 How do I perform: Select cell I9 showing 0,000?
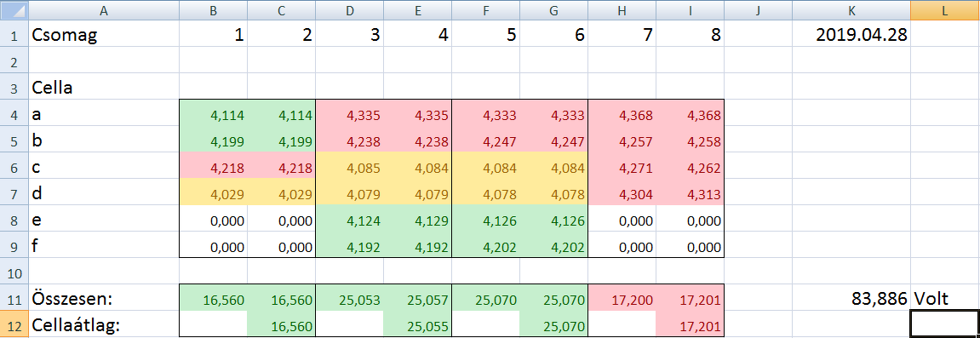690,245
